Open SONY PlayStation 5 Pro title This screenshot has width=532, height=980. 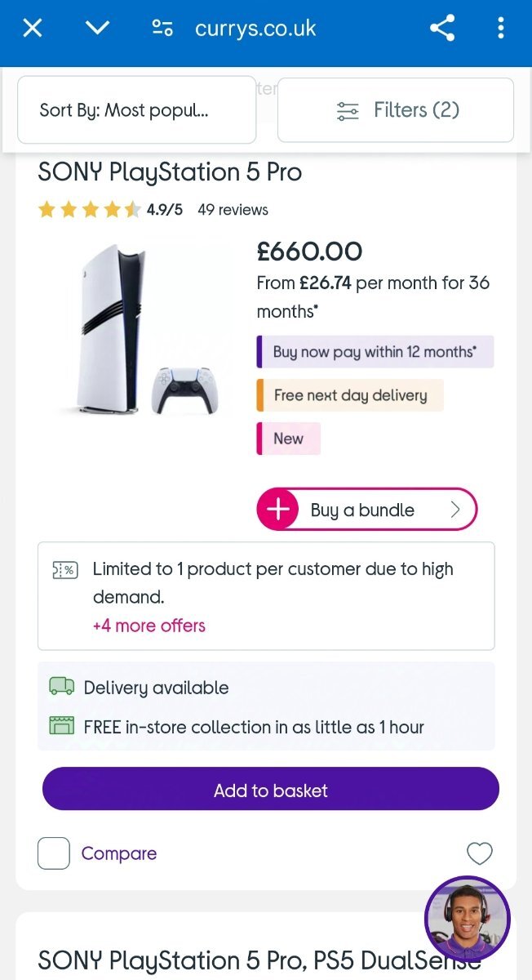[170, 172]
